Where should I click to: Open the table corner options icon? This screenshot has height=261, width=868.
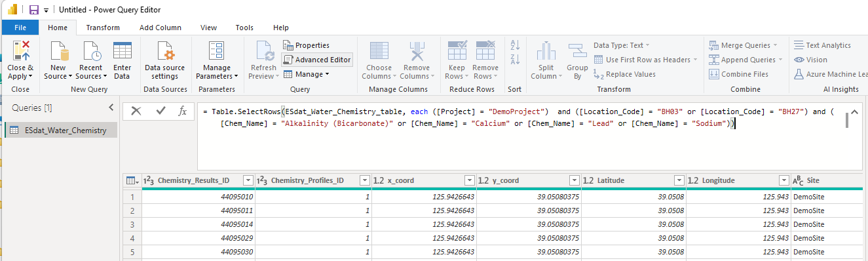tap(132, 180)
